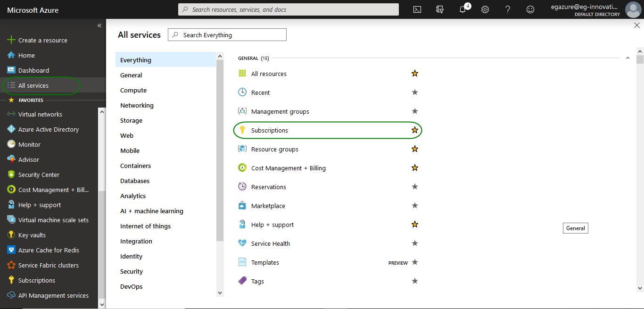The image size is (644, 309).
Task: Favorite Management groups star
Action: [415, 111]
